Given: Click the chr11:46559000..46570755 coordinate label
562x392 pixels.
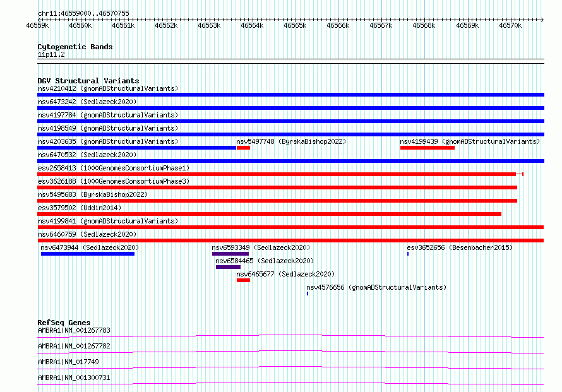Looking at the screenshot, I should (x=83, y=13).
